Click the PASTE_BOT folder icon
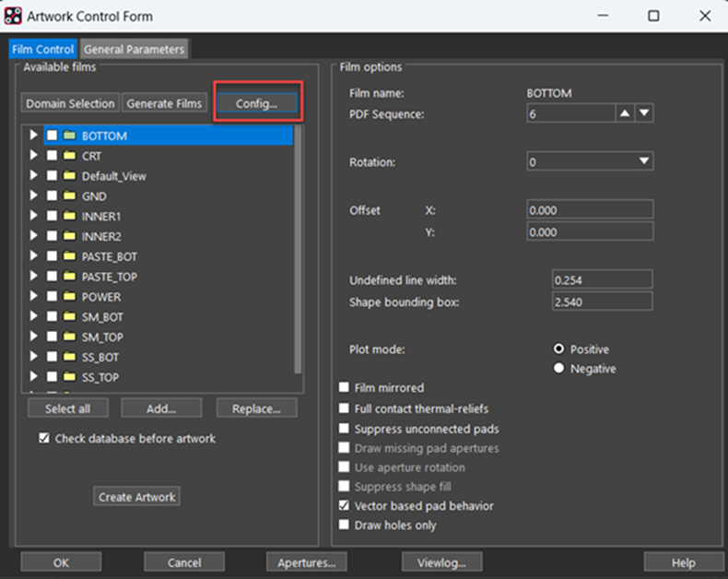The image size is (728, 579). (x=69, y=256)
